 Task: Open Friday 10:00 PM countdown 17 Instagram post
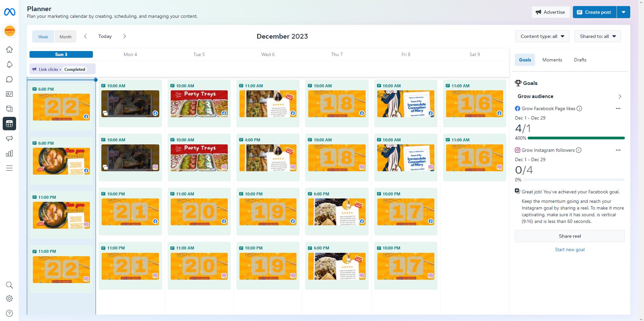click(x=406, y=266)
